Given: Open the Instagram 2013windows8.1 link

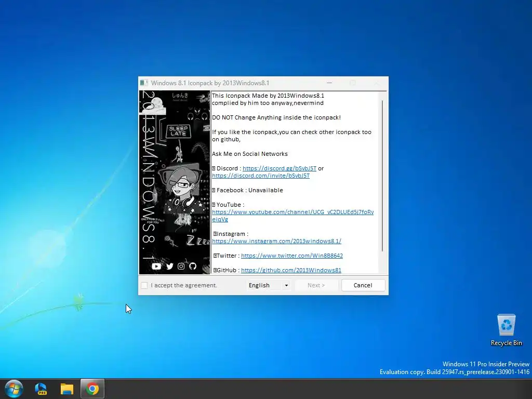Looking at the screenshot, I should pyautogui.click(x=276, y=241).
